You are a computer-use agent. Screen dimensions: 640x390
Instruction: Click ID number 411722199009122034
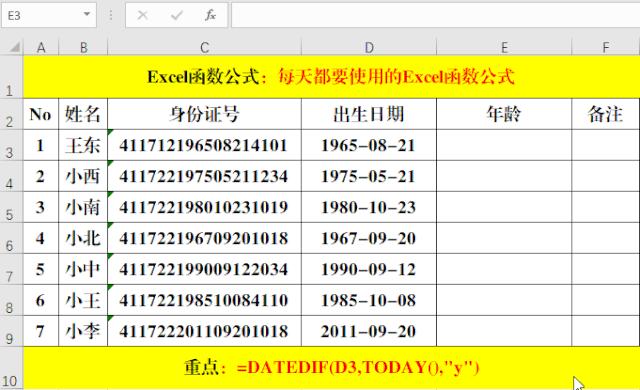204,269
